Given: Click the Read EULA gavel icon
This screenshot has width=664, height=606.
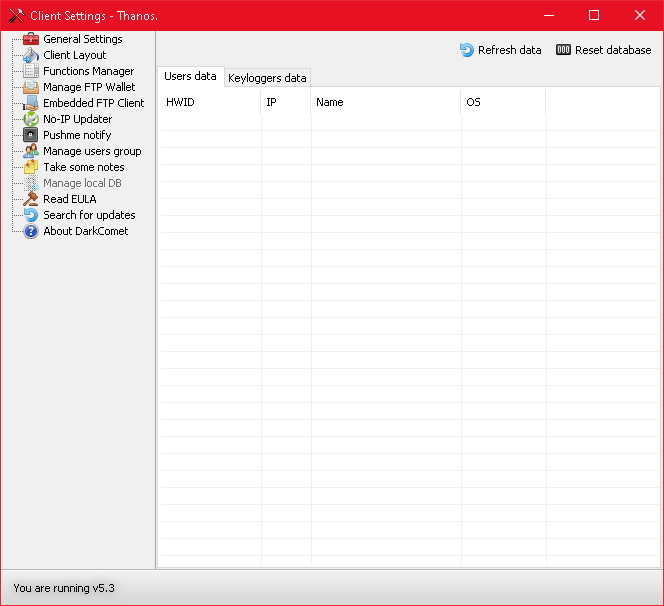Looking at the screenshot, I should [x=31, y=199].
